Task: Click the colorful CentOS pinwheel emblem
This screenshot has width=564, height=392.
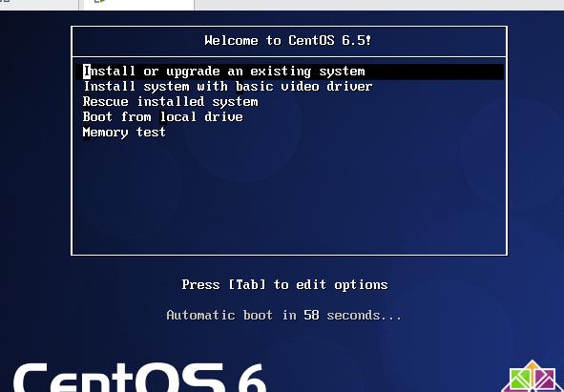Action: coord(533,376)
